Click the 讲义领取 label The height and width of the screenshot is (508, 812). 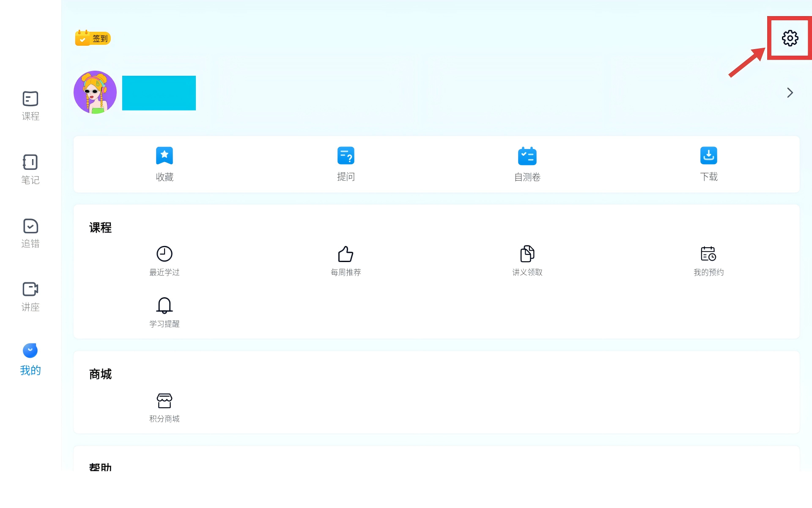point(527,272)
